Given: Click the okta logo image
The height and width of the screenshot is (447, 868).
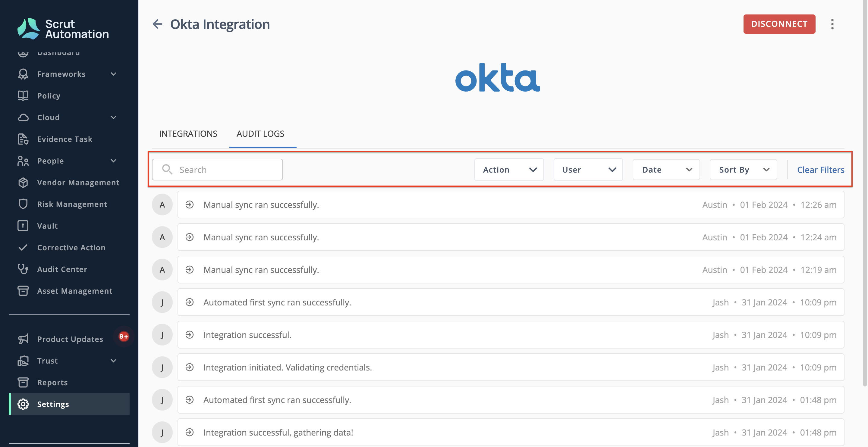Looking at the screenshot, I should (x=498, y=77).
